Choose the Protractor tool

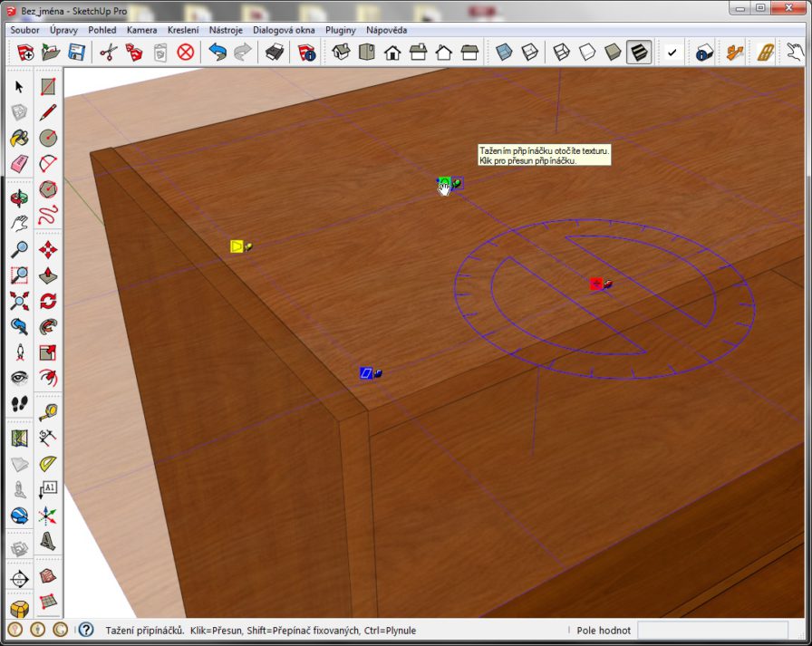(48, 464)
